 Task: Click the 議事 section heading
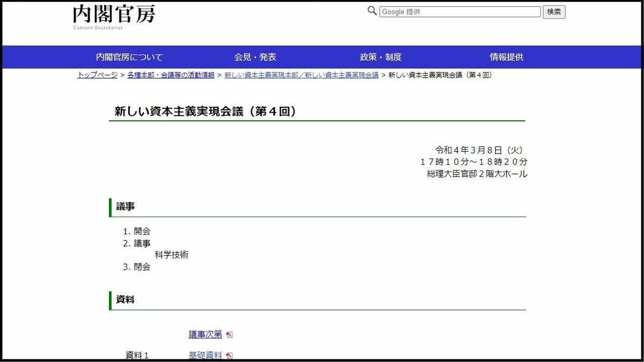click(126, 206)
